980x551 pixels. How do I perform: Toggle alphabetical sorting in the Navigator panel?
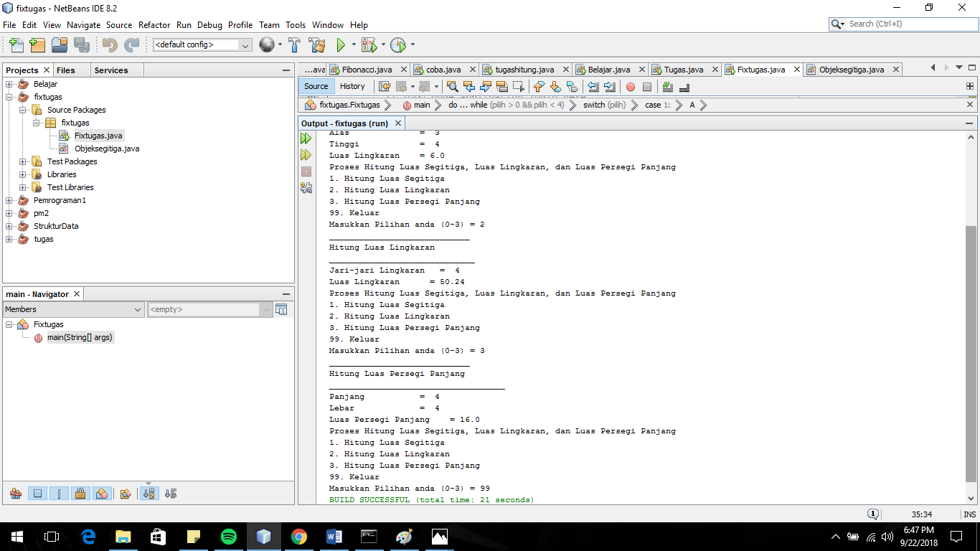150,493
